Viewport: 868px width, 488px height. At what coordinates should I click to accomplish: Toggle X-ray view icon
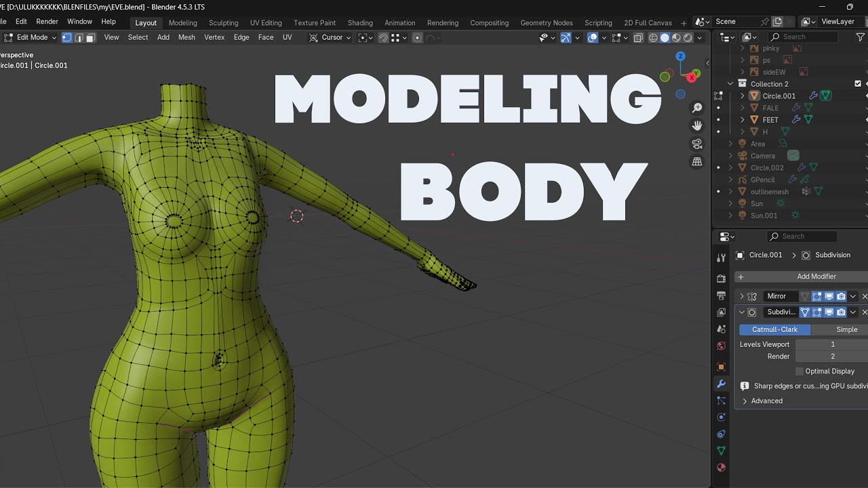pos(638,37)
